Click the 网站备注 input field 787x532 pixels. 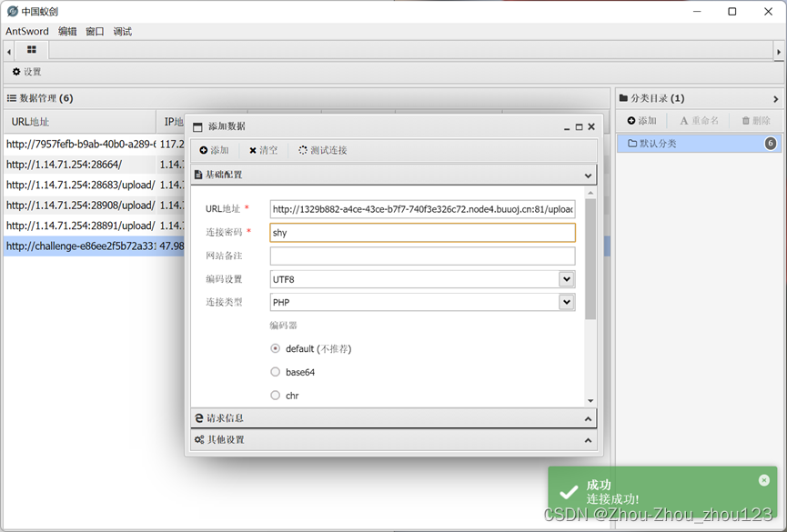422,256
